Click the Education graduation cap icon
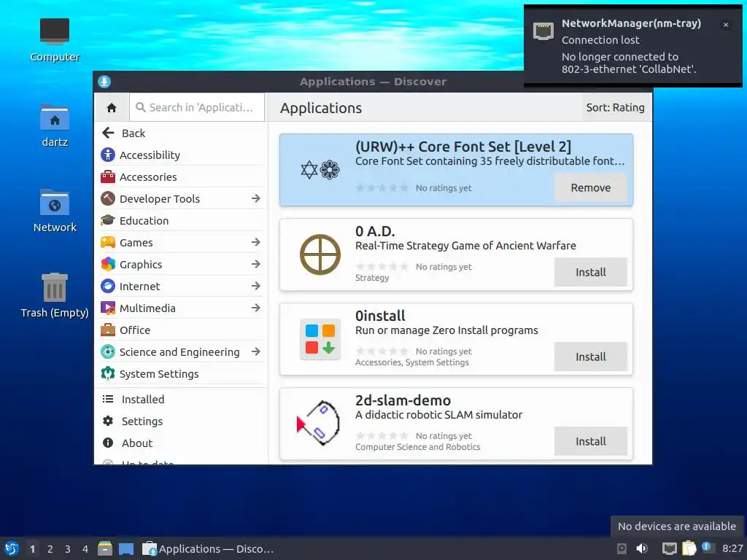The height and width of the screenshot is (560, 747). pyautogui.click(x=108, y=220)
